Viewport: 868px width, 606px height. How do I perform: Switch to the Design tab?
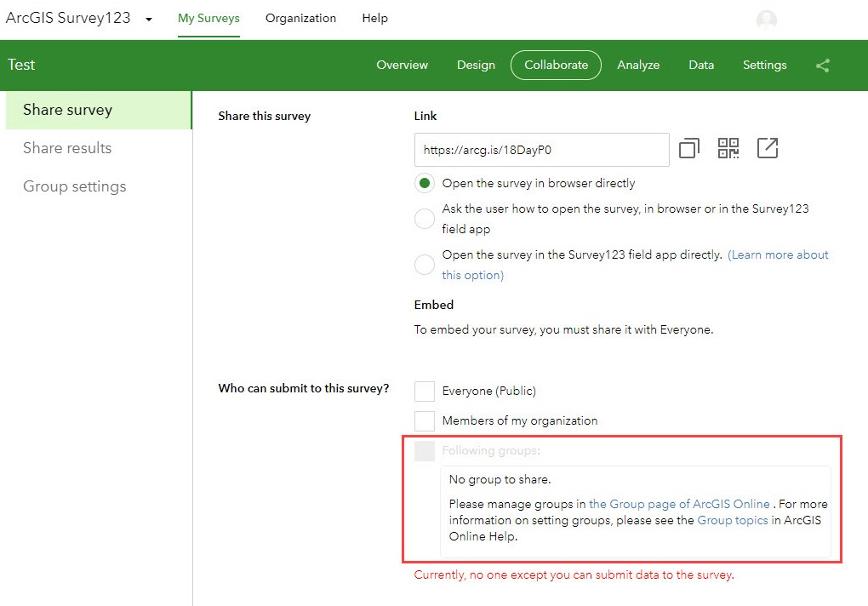coord(476,65)
